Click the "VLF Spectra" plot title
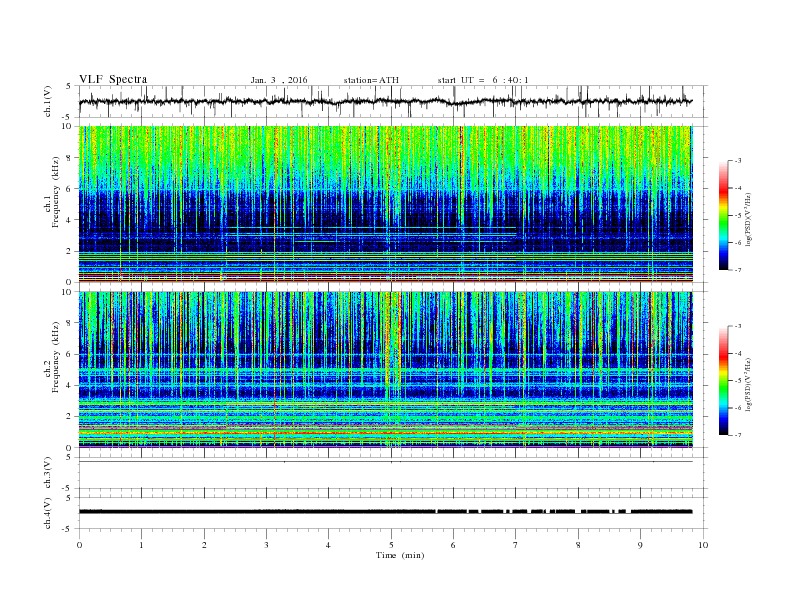This screenshot has width=792, height=612. (113, 79)
